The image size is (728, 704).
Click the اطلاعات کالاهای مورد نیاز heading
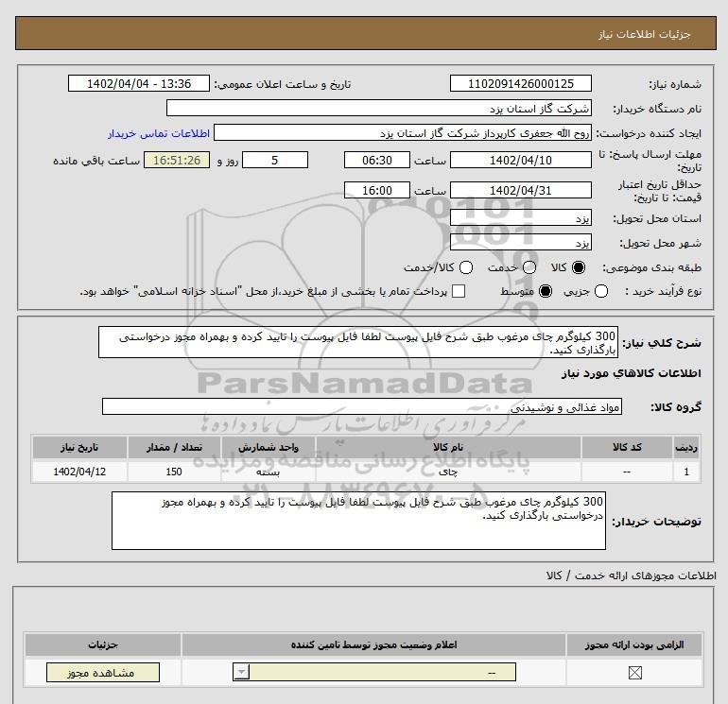pyautogui.click(x=631, y=373)
